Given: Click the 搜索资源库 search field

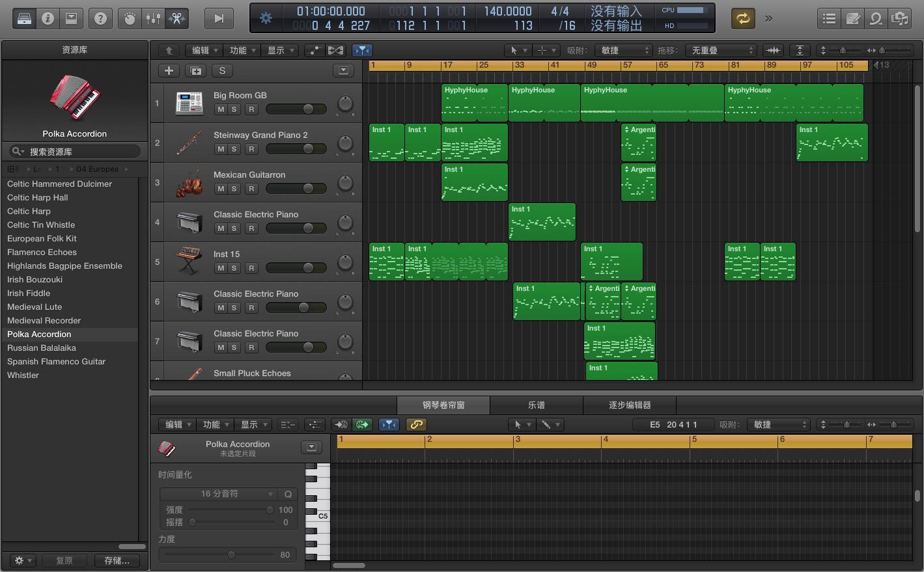Looking at the screenshot, I should coord(74,152).
